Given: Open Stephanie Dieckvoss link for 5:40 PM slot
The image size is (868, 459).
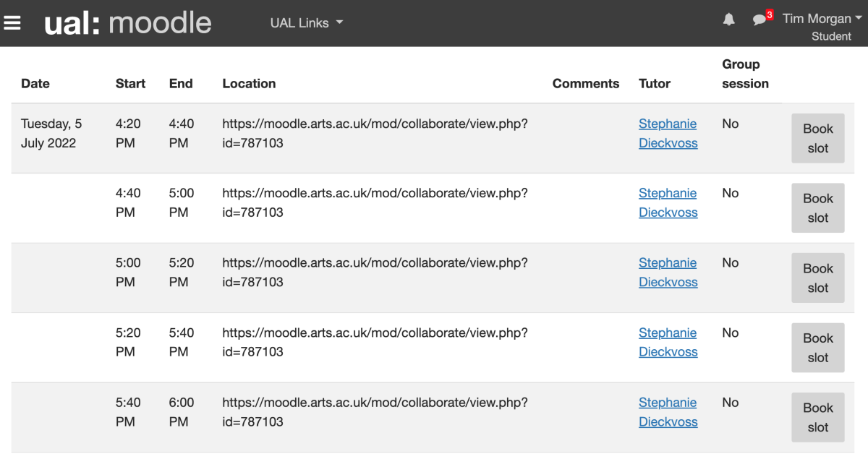Looking at the screenshot, I should click(x=668, y=412).
